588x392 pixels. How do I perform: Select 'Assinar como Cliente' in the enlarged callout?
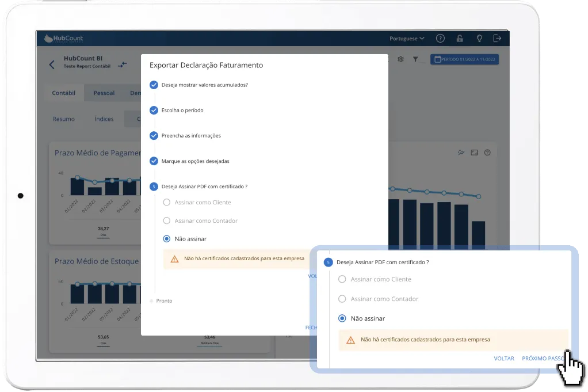click(375, 279)
